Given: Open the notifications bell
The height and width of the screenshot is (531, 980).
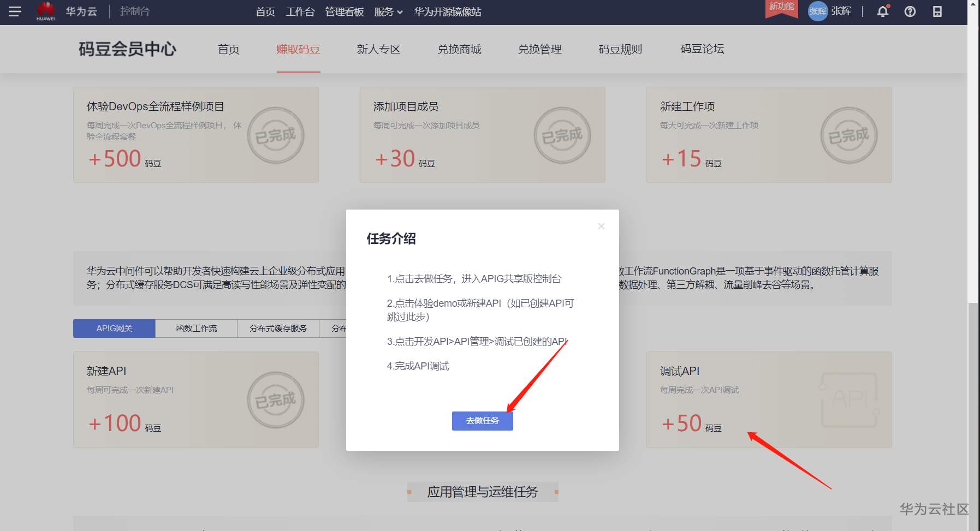Looking at the screenshot, I should (x=883, y=11).
